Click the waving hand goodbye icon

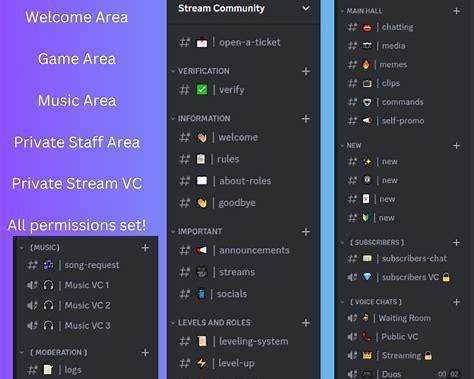pyautogui.click(x=202, y=203)
